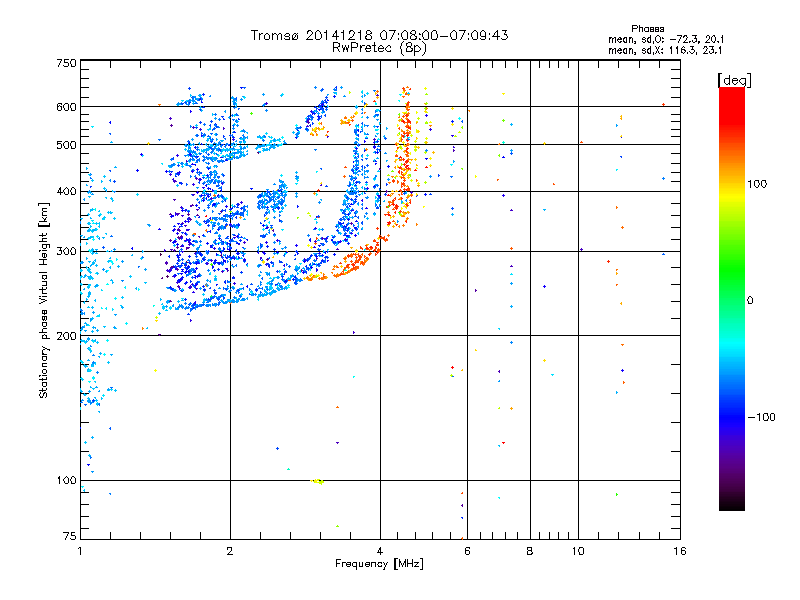This screenshot has height=600, width=800.
Task: Click the y-axis tick label '500'
Action: [x=66, y=145]
